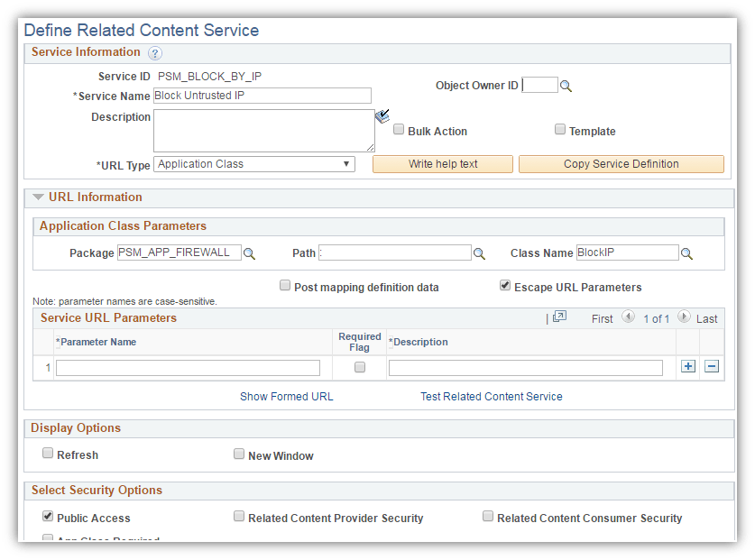The height and width of the screenshot is (560, 755).
Task: Enable the Bulk Action checkbox
Action: (399, 130)
